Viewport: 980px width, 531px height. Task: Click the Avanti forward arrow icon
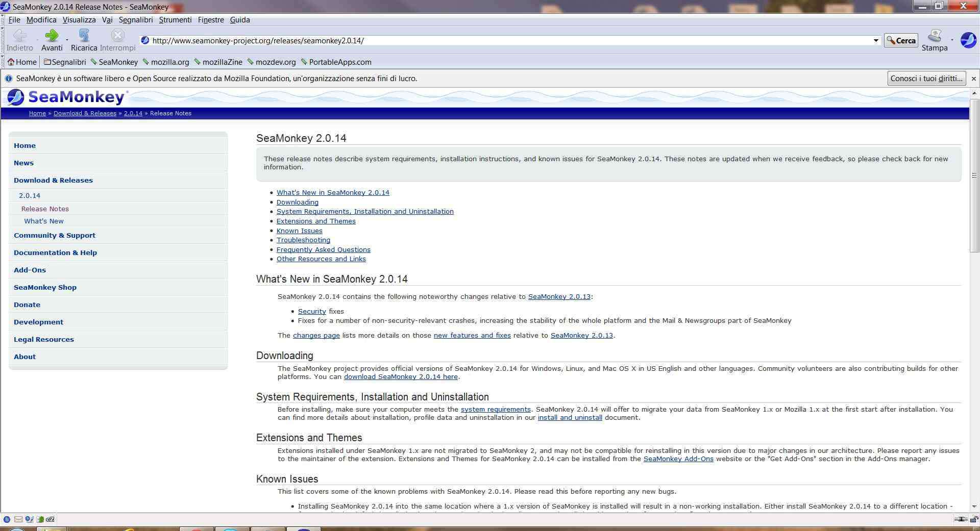(x=51, y=36)
